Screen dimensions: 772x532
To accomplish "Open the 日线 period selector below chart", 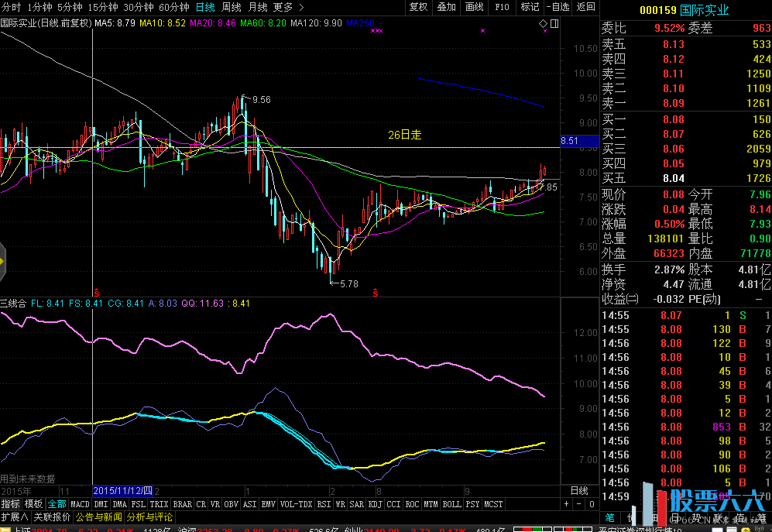I will tap(578, 491).
